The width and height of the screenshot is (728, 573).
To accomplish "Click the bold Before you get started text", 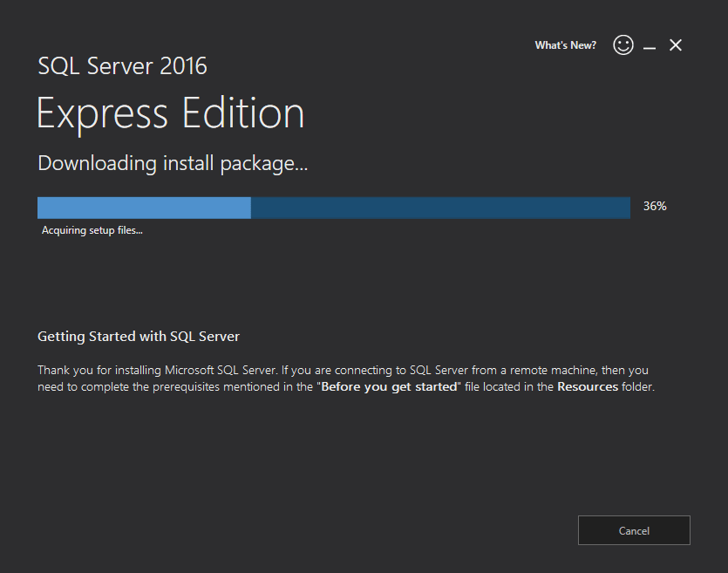I will [389, 387].
